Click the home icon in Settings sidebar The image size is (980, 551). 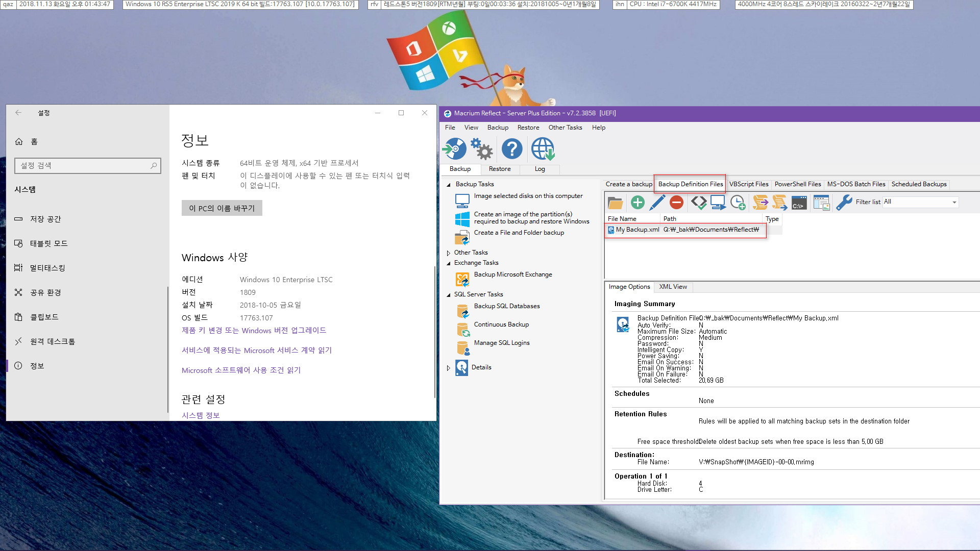click(19, 142)
